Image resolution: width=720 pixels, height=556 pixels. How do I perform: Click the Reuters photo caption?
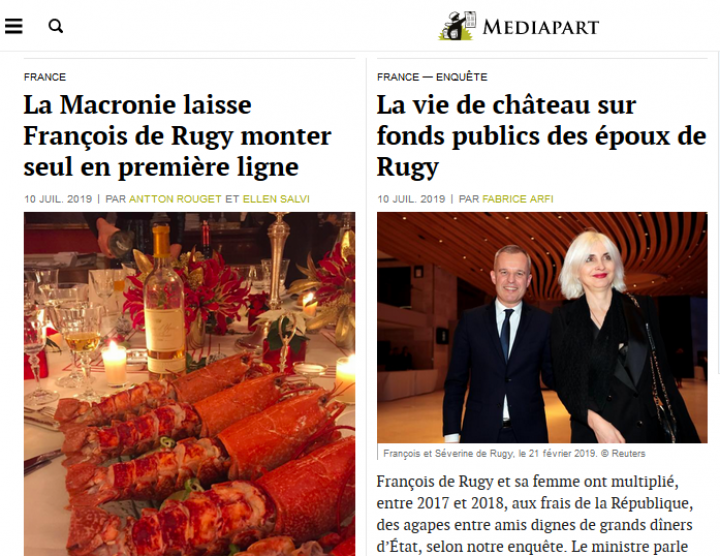tap(514, 454)
